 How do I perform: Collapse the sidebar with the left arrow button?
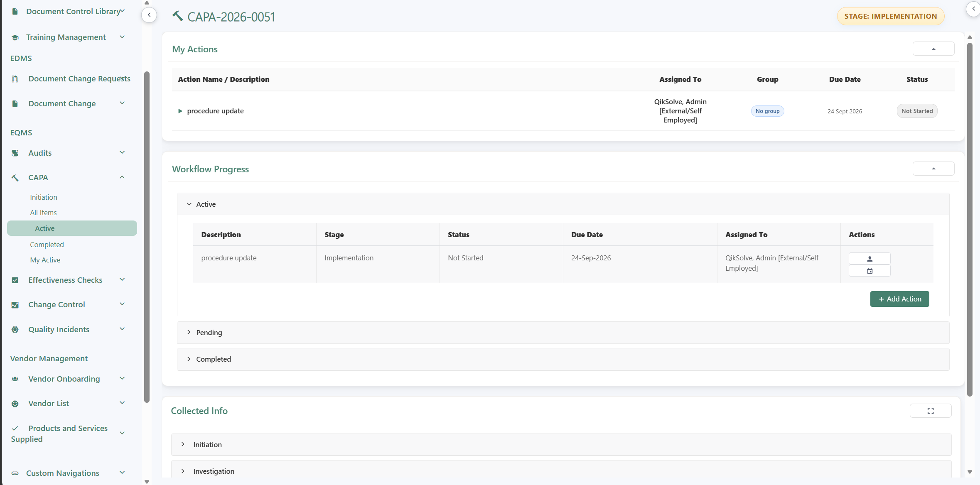(149, 15)
